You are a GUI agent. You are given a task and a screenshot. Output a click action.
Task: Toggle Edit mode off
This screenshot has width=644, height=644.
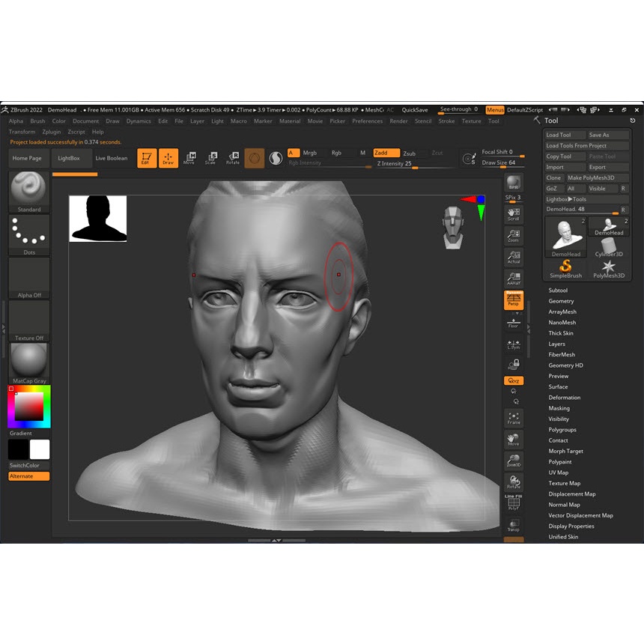click(147, 157)
